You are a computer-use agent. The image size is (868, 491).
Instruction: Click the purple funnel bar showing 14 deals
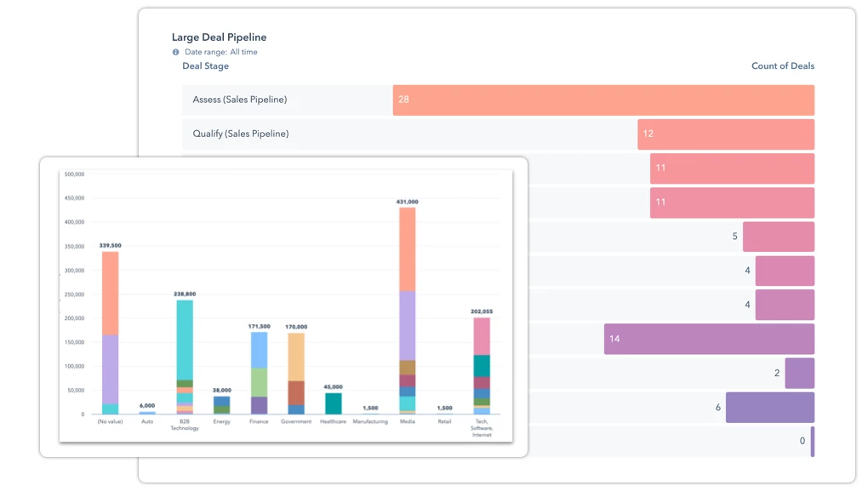click(x=709, y=339)
